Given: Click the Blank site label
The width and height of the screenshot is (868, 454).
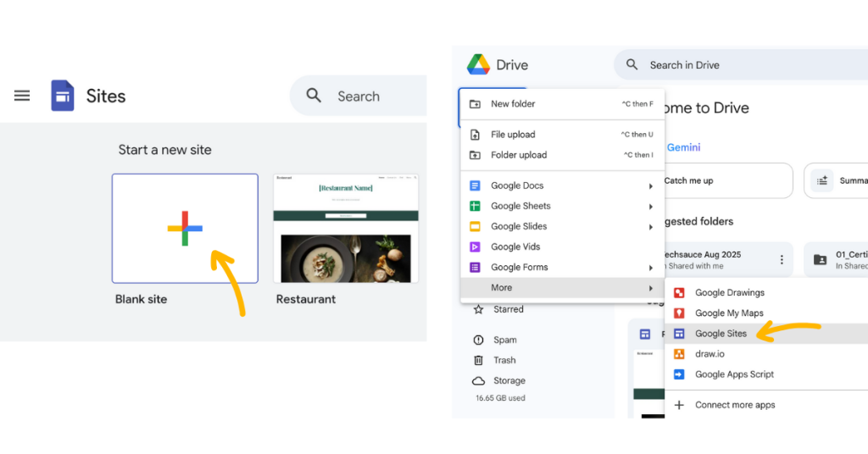Looking at the screenshot, I should [x=142, y=299].
